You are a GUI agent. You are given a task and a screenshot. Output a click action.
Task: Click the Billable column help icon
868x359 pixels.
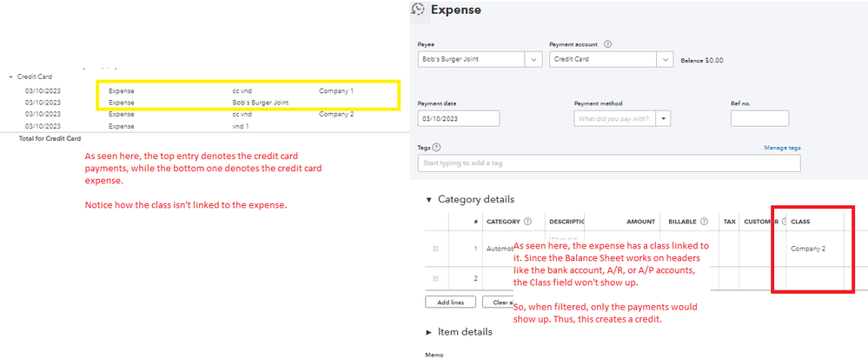point(704,222)
